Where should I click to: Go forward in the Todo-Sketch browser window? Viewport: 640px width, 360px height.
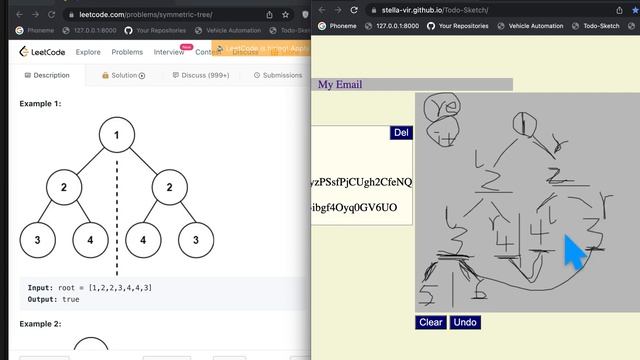coord(338,10)
